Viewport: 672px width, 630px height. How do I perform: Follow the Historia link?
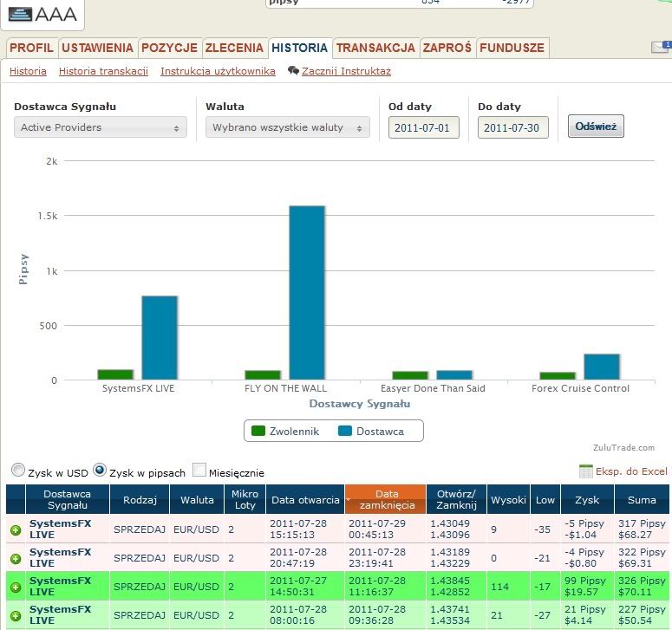tap(28, 71)
